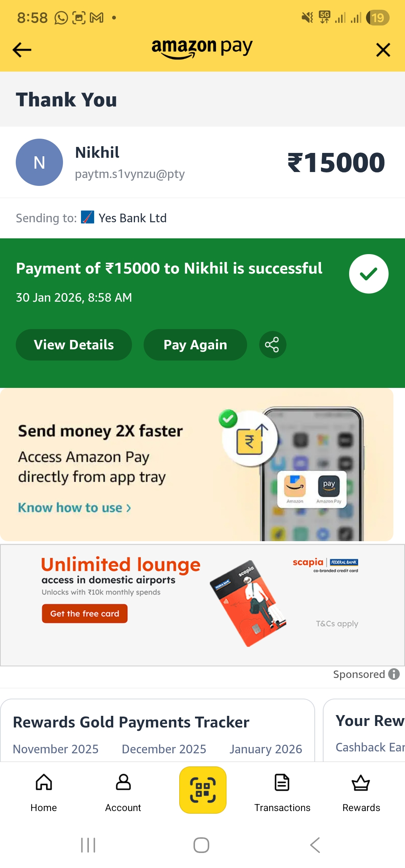Tap the back arrow in header
Image resolution: width=405 pixels, height=868 pixels.
(x=22, y=50)
